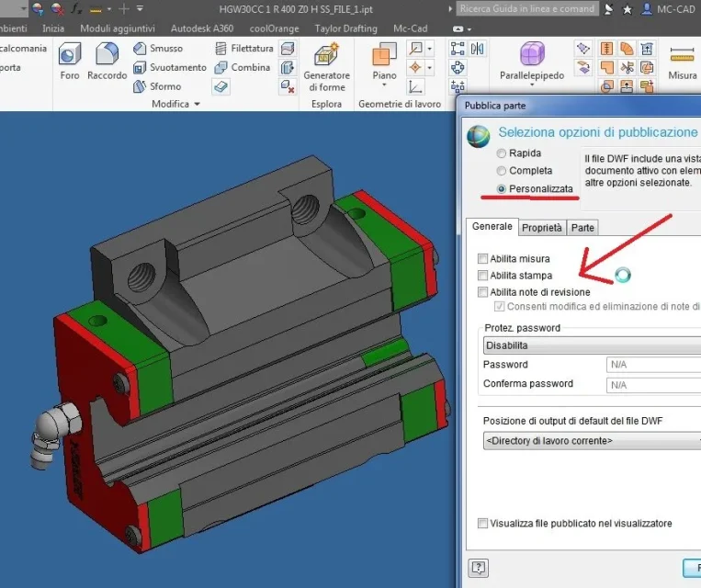The image size is (701, 588).
Task: Open the Protez. password Disabilita dropdown
Action: coord(592,345)
